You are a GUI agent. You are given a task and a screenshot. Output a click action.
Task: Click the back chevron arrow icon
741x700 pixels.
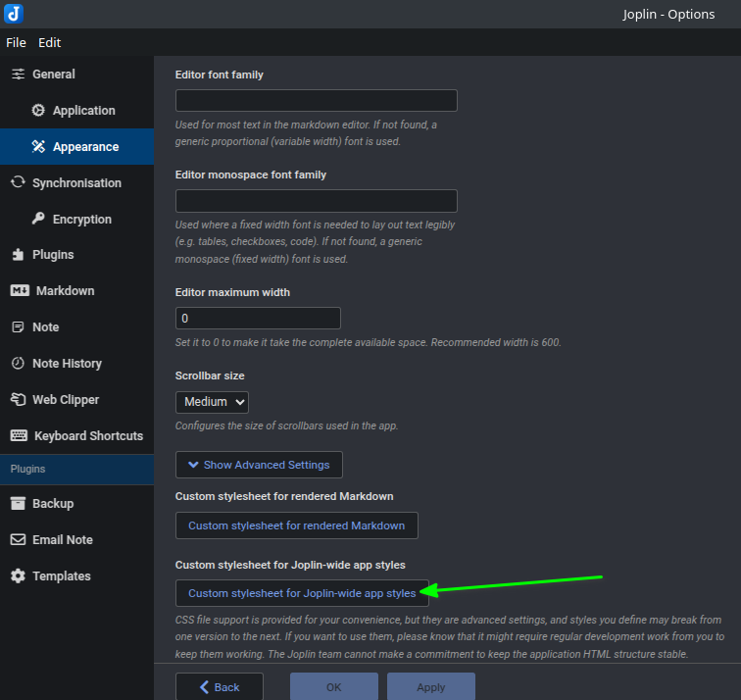click(x=204, y=687)
